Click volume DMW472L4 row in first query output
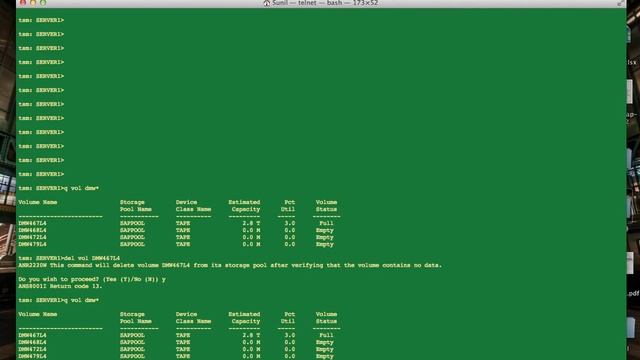The width and height of the screenshot is (640, 360). [179, 237]
